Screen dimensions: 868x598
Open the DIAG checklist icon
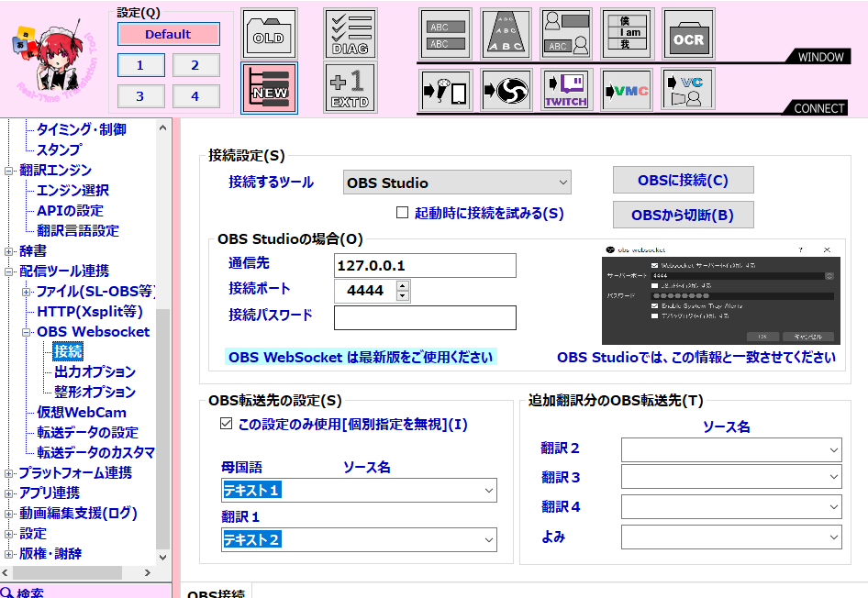pos(351,34)
